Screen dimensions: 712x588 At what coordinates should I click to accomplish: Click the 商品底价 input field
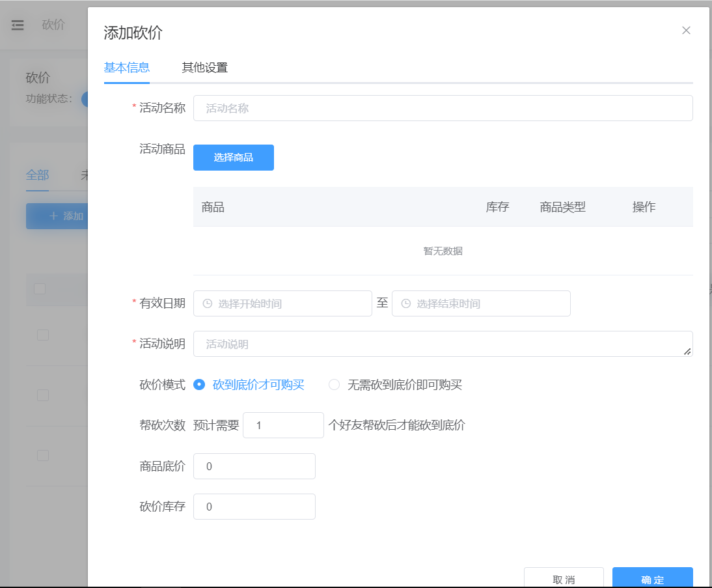[254, 466]
